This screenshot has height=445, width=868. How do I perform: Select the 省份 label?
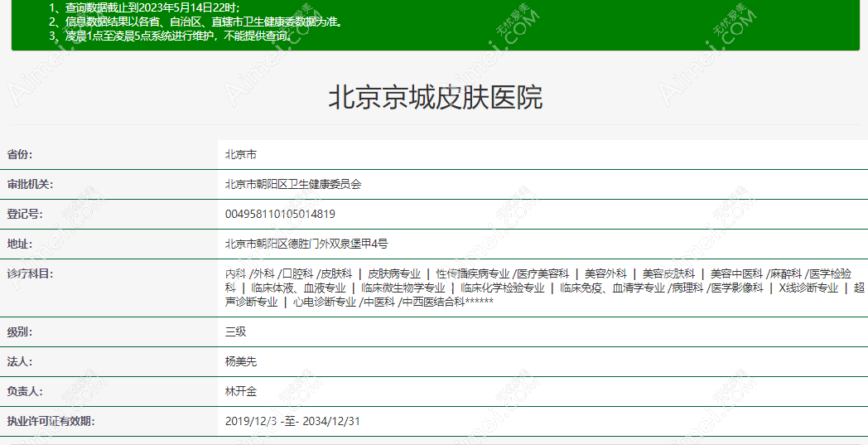coord(20,155)
